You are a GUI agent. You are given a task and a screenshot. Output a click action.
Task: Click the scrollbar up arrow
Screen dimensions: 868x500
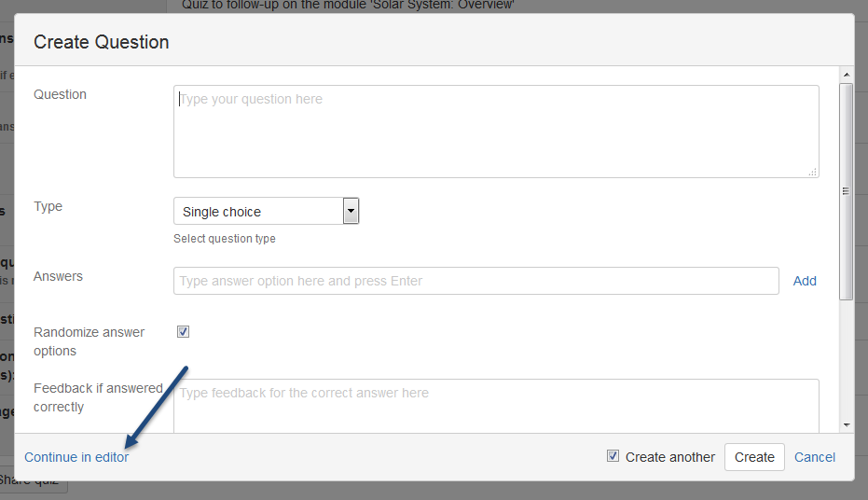pos(846,75)
